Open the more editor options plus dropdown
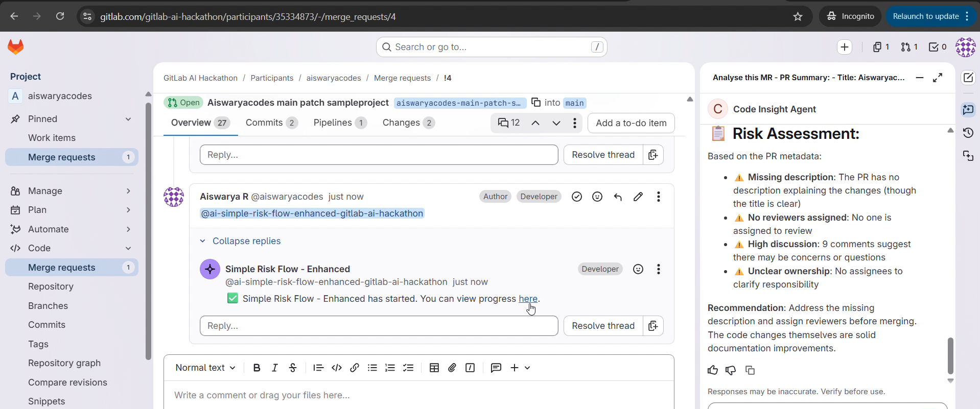Screen dimensions: 980x409 (520, 368)
